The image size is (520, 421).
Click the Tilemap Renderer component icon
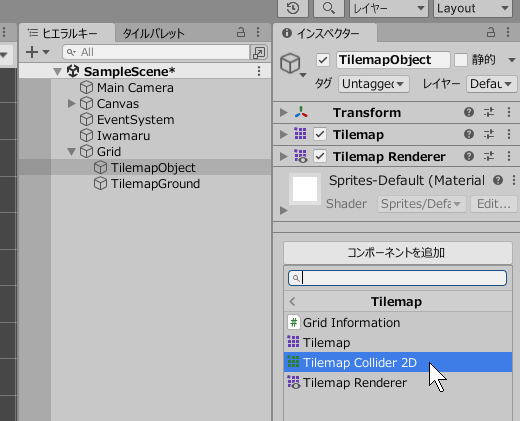coord(301,156)
